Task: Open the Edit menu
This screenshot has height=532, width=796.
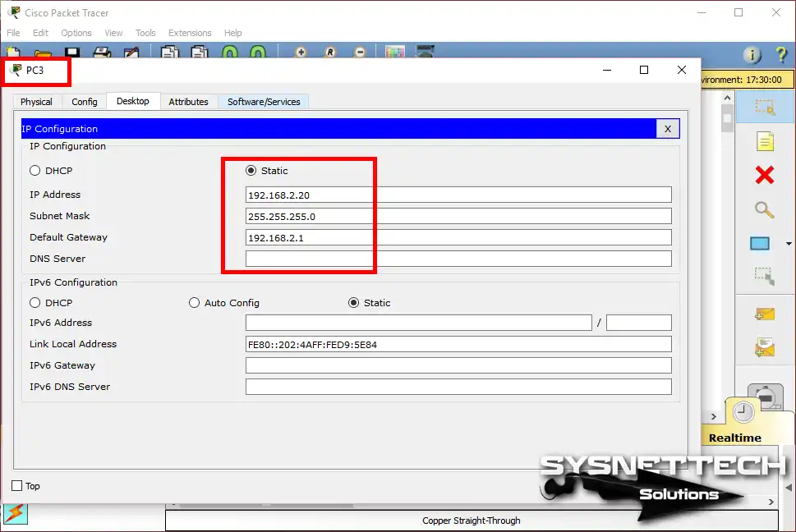Action: (40, 33)
